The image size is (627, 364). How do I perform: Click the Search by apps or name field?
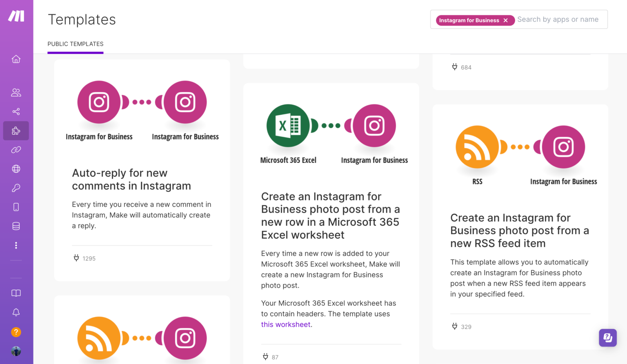click(x=559, y=20)
